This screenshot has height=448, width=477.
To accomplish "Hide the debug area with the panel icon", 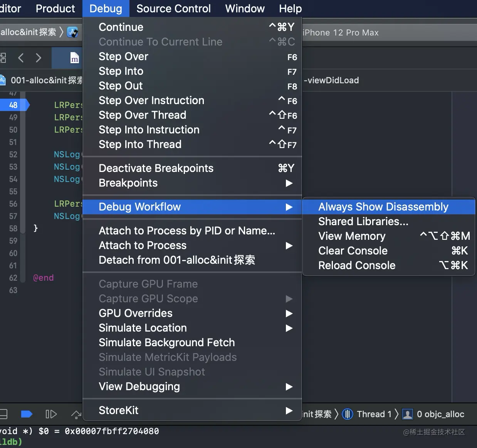I will click(x=3, y=414).
